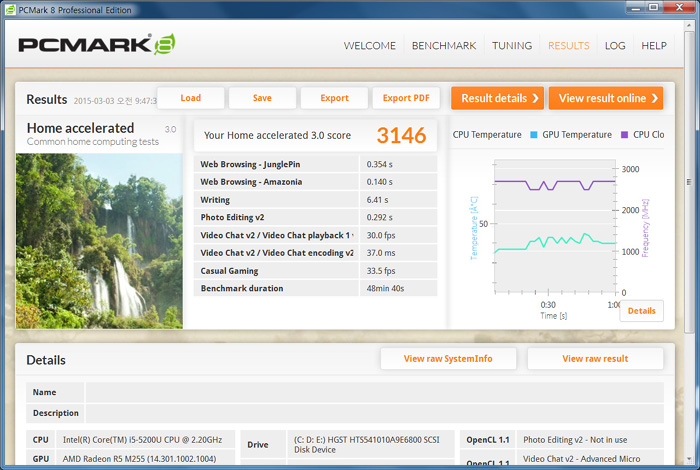Click the vertical scrollbar down arrow
The image size is (700, 470).
[689, 459]
